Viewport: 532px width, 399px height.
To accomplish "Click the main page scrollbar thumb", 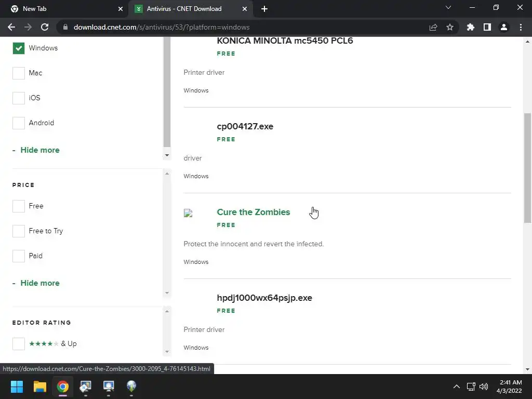I will click(527, 168).
